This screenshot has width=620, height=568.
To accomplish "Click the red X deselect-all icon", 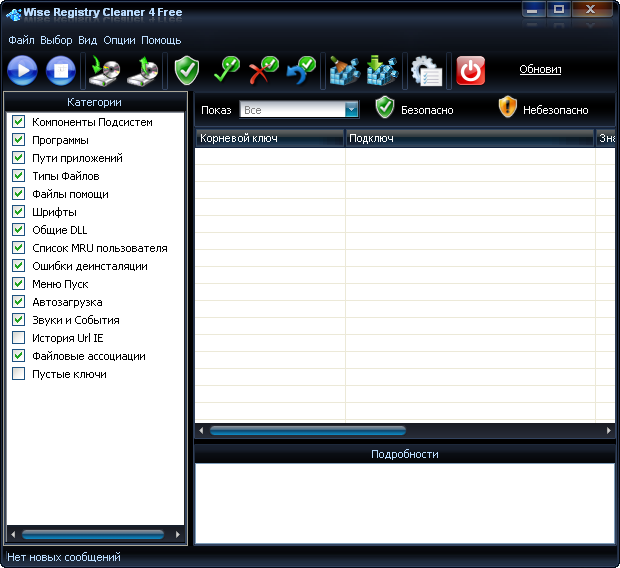I will pyautogui.click(x=264, y=70).
